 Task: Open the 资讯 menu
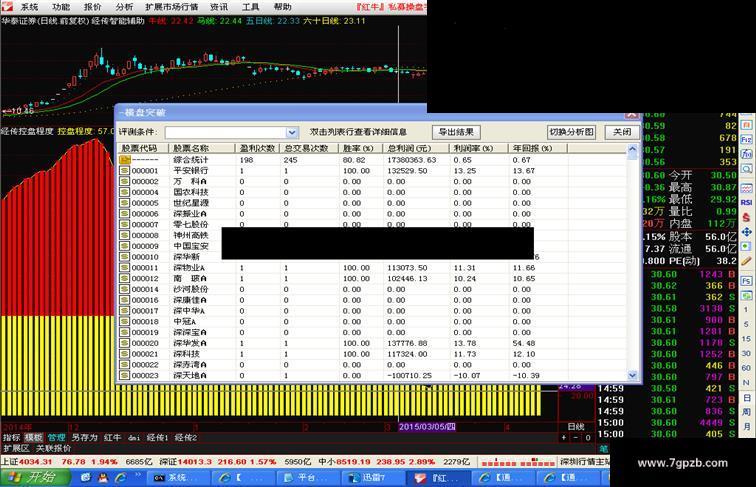(219, 7)
